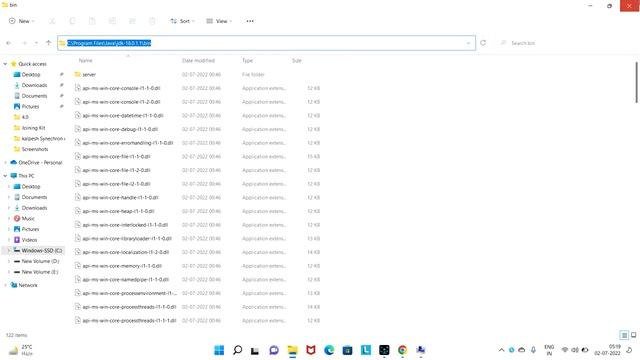Show hidden system tray icons
The height and width of the screenshot is (360, 640).
pos(501,350)
